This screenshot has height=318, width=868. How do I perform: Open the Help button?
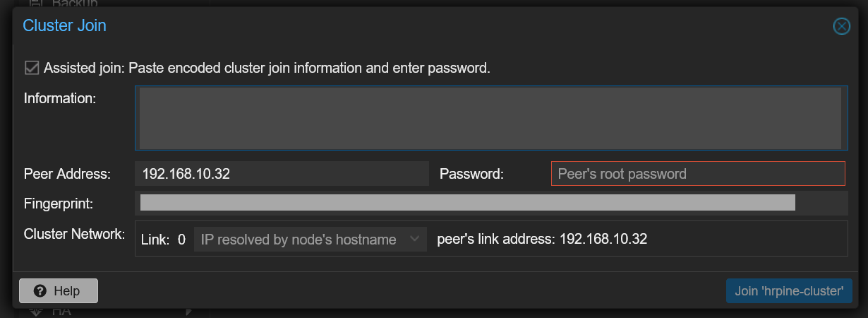(x=59, y=291)
